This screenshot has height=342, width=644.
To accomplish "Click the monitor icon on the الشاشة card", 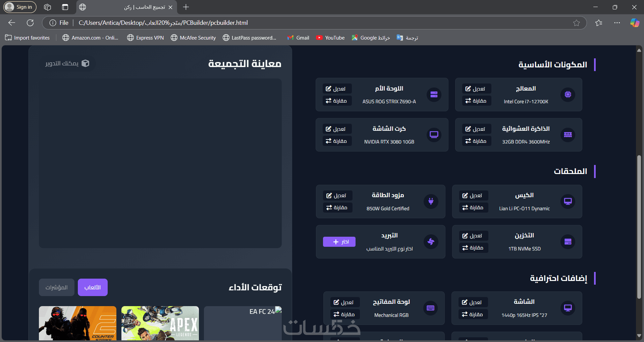I will 568,308.
